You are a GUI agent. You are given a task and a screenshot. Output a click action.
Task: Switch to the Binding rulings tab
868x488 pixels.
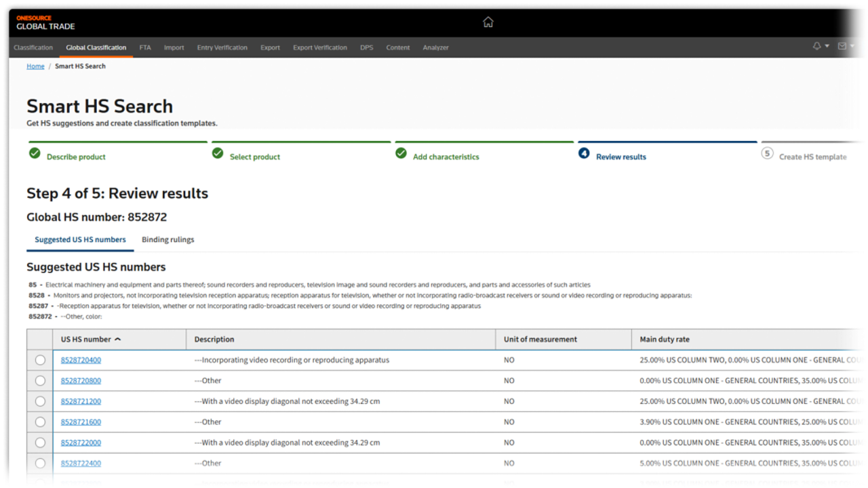coord(167,240)
